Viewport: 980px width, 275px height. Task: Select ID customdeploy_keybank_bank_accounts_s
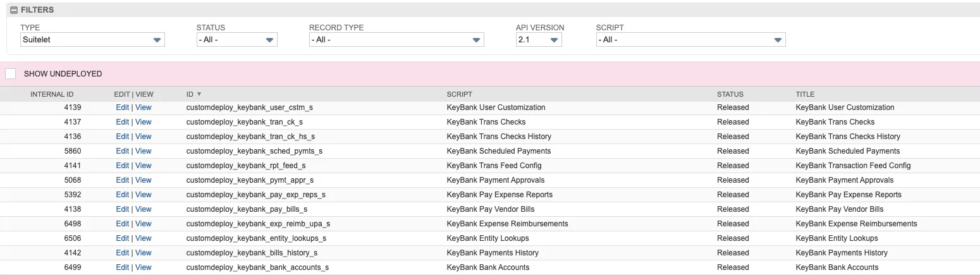257,267
